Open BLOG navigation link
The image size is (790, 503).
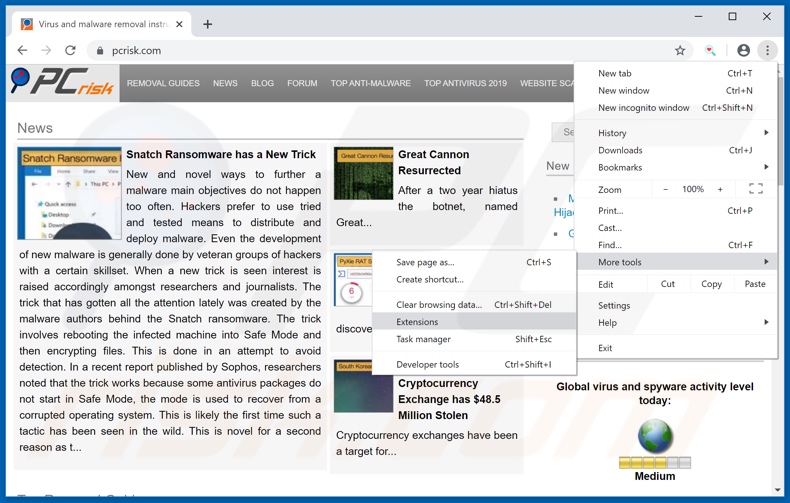click(262, 83)
